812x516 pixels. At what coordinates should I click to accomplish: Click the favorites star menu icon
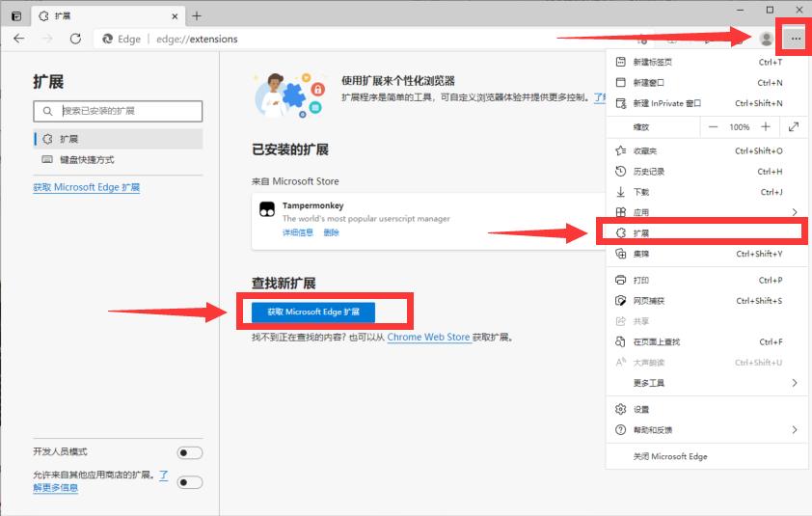(620, 150)
